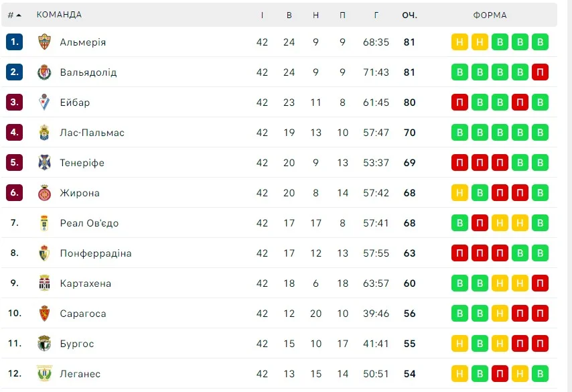
Task: Click Альмерія's first yellow Н form badge
Action: pos(459,42)
